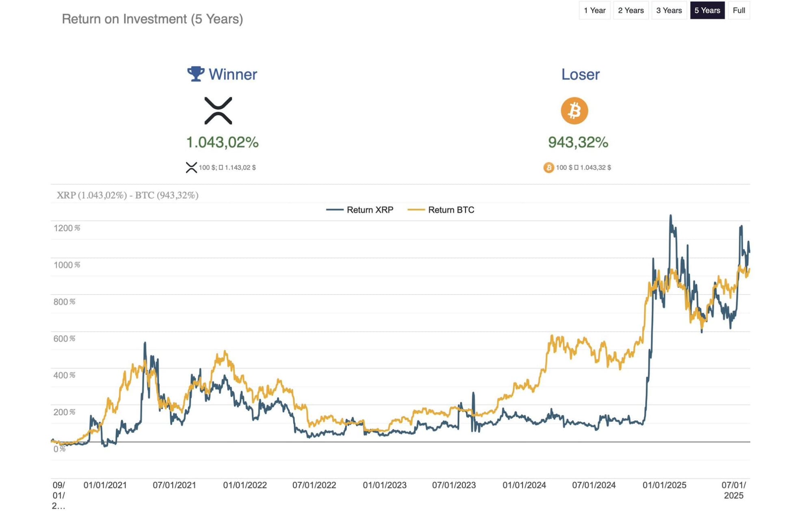Viewport: 812px width, 529px height.
Task: Click the Loser heading text
Action: (x=580, y=75)
